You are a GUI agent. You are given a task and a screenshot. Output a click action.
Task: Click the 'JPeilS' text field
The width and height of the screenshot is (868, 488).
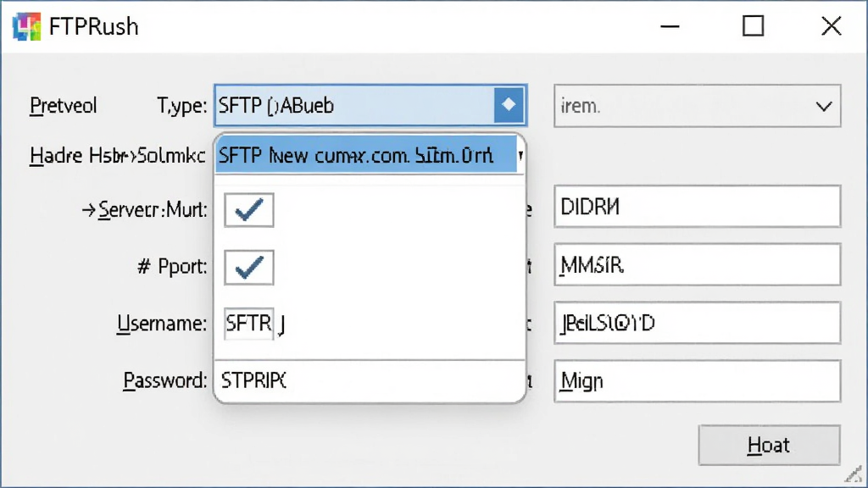[x=697, y=323]
